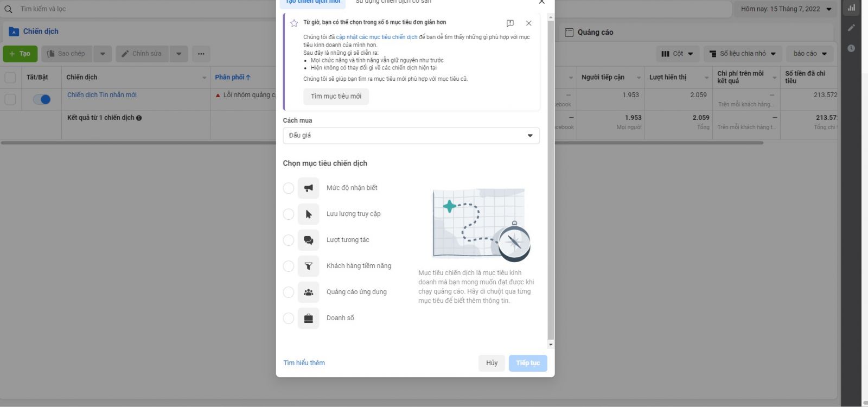Click the 2.059 impressions value in campaign row
The width and height of the screenshot is (868, 407).
click(698, 95)
